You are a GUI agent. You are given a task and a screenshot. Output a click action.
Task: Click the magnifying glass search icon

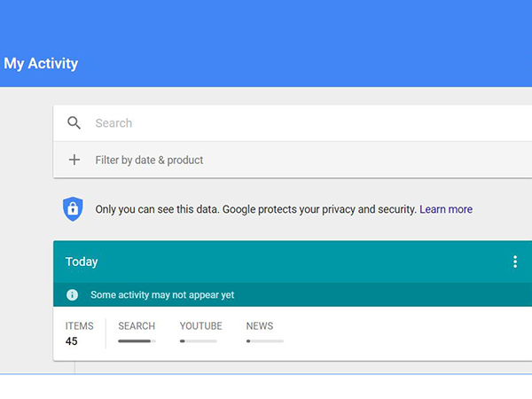74,123
